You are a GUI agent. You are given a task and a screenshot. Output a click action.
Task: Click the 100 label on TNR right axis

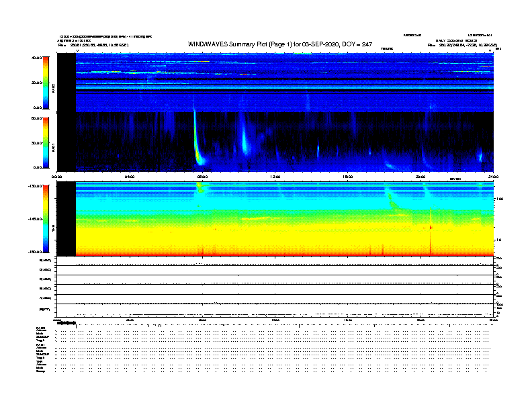[x=500, y=199]
